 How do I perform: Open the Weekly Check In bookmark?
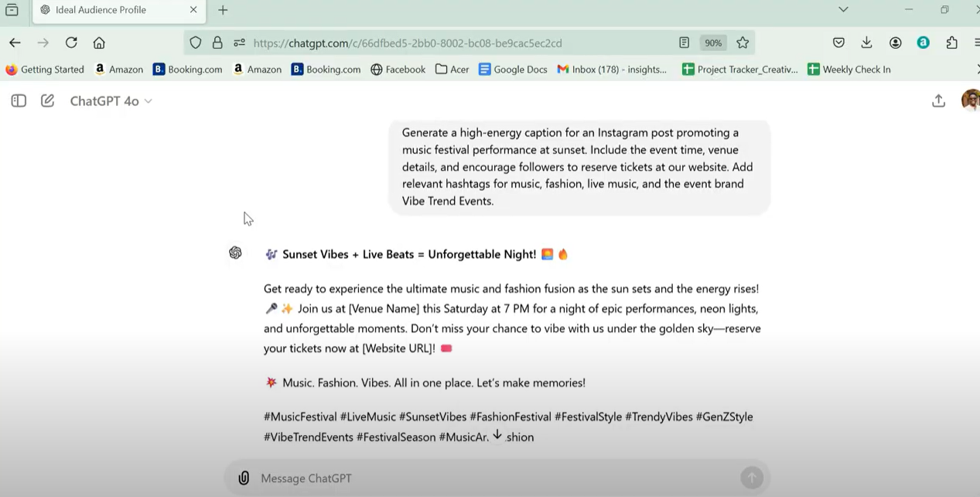click(x=849, y=69)
